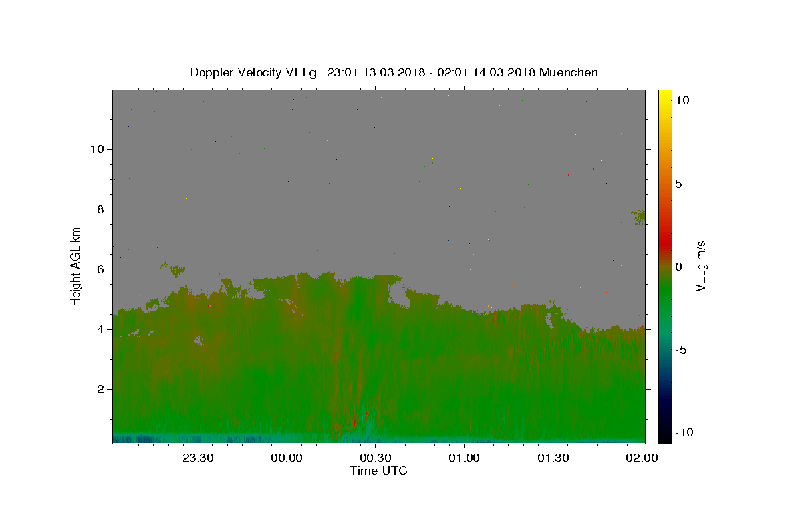Viewport: 798px width, 532px height.
Task: Click the Time UTC axis title
Action: 378,471
